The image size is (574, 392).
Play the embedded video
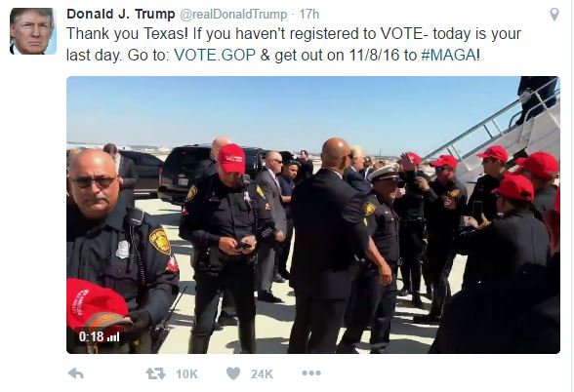313,215
